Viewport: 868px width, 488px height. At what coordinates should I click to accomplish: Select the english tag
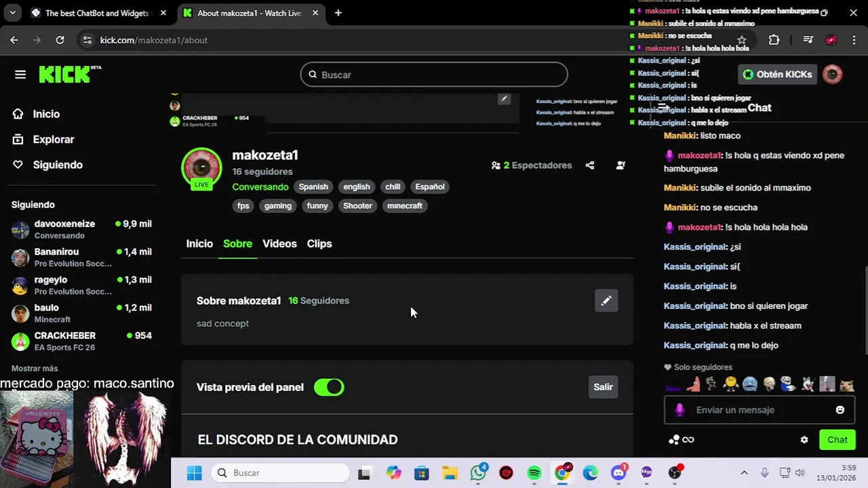click(357, 187)
